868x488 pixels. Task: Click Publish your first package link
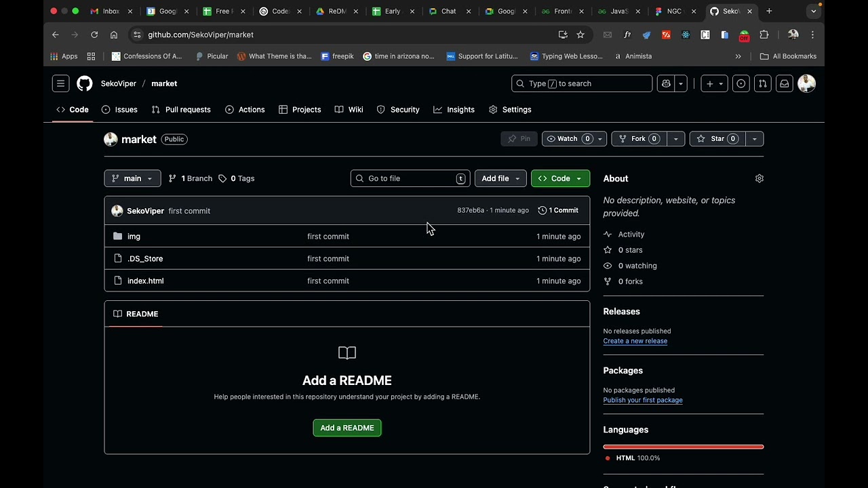pyautogui.click(x=643, y=400)
